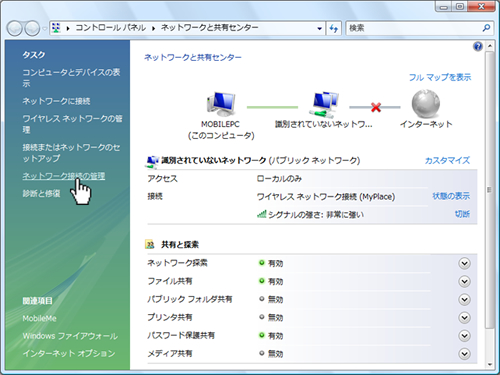
Task: Open MobileMe related item
Action: coord(39,318)
